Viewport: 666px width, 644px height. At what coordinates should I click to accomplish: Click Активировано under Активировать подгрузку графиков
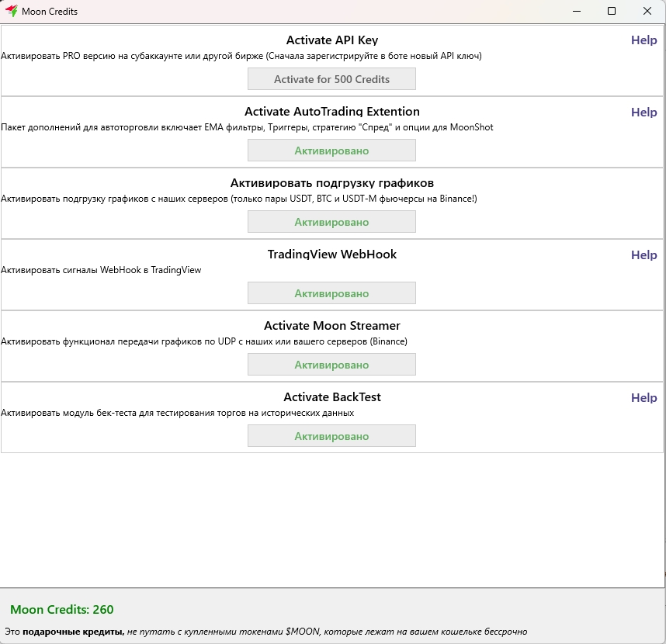(x=331, y=222)
